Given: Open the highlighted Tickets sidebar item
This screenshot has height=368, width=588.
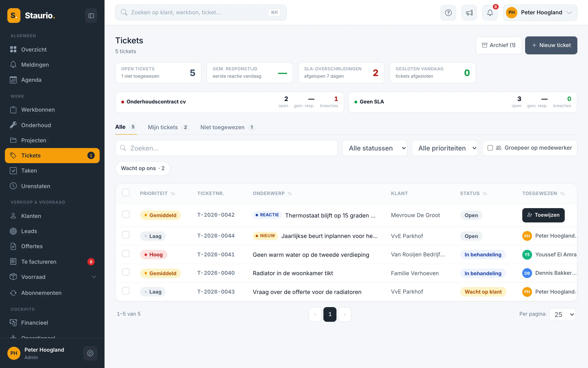Looking at the screenshot, I should [52, 156].
